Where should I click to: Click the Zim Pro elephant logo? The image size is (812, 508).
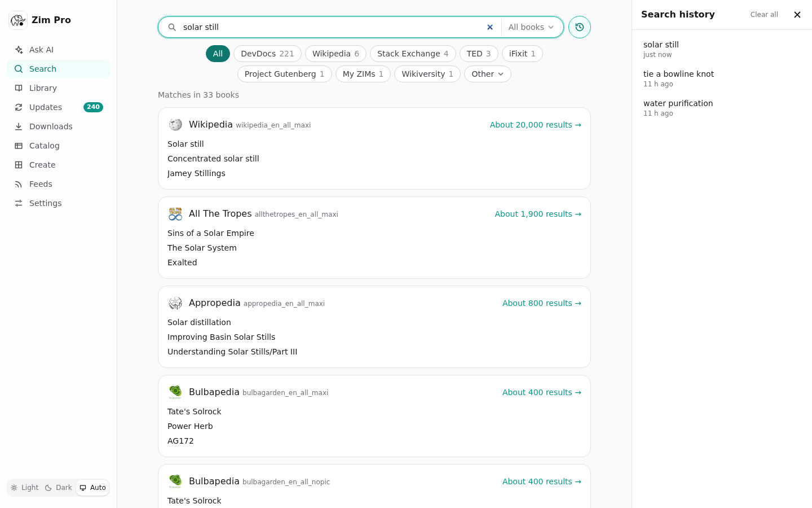(x=18, y=20)
